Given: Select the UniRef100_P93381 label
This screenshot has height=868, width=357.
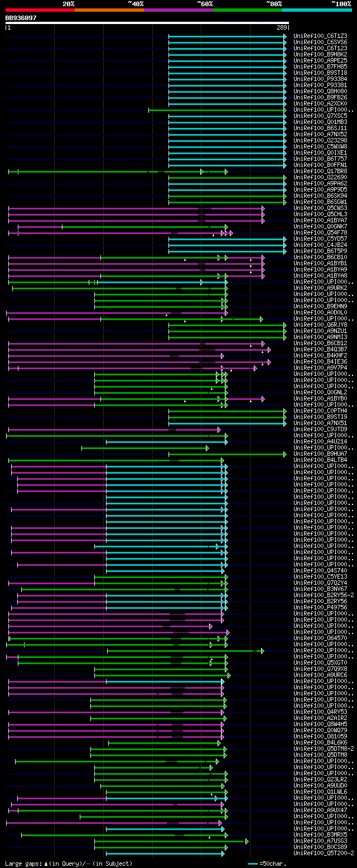Looking at the screenshot, I should pyautogui.click(x=320, y=85).
